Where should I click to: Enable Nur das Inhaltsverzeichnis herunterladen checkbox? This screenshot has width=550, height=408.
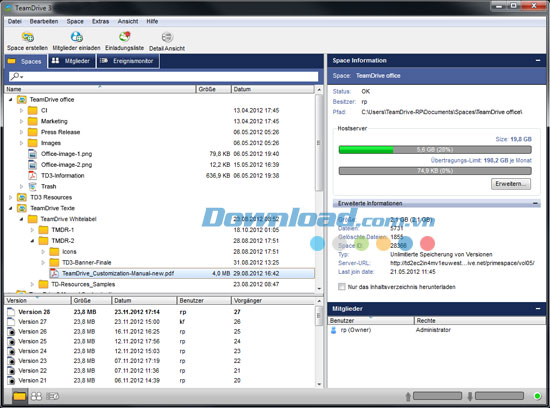pyautogui.click(x=341, y=287)
